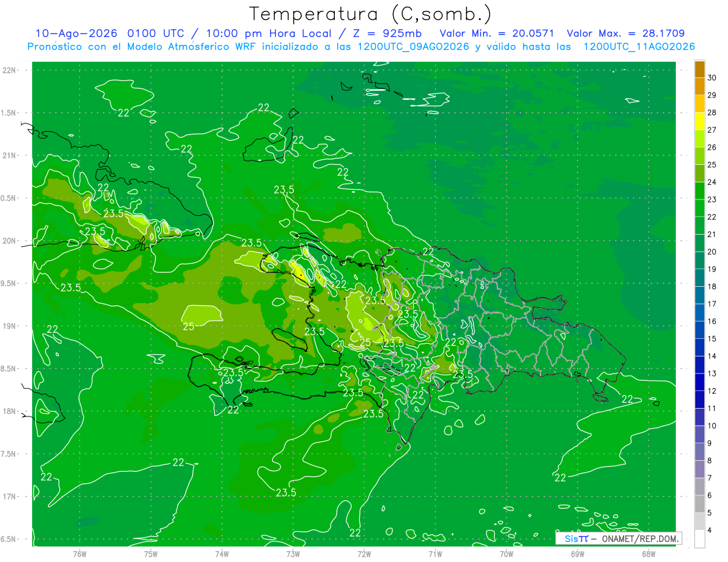Select the "Valor Min. = 20.0571" text
Viewport: 728px width, 562px height.
(496, 33)
